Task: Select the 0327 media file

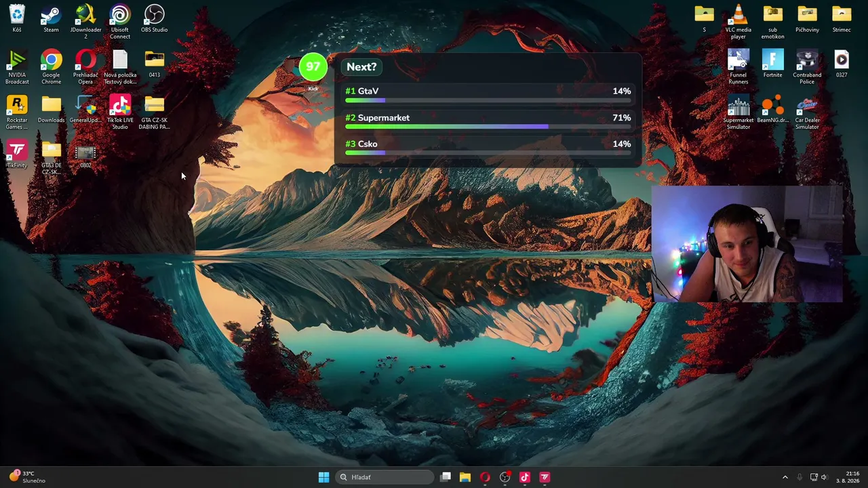Action: tap(842, 64)
